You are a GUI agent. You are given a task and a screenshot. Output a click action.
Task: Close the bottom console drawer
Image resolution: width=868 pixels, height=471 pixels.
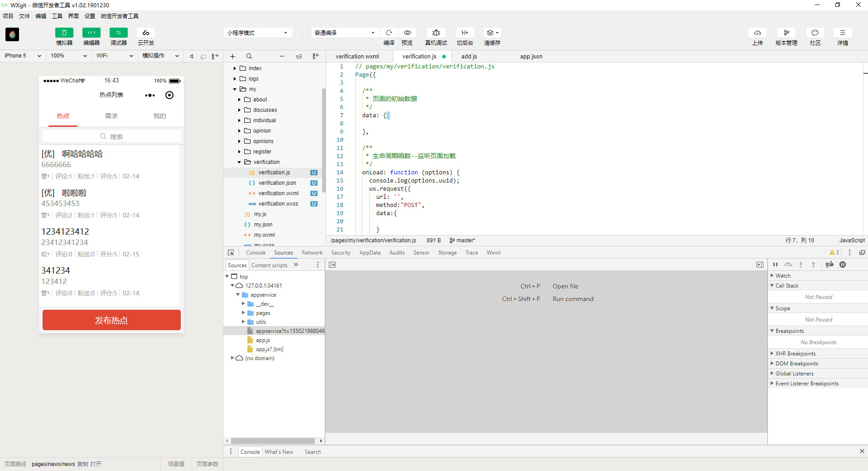coord(862,452)
